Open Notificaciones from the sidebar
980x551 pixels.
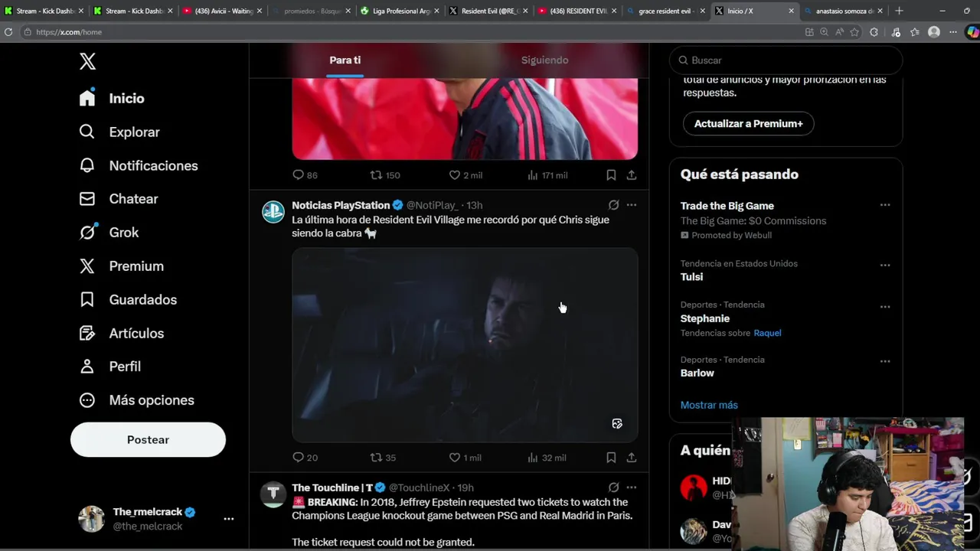click(139, 165)
